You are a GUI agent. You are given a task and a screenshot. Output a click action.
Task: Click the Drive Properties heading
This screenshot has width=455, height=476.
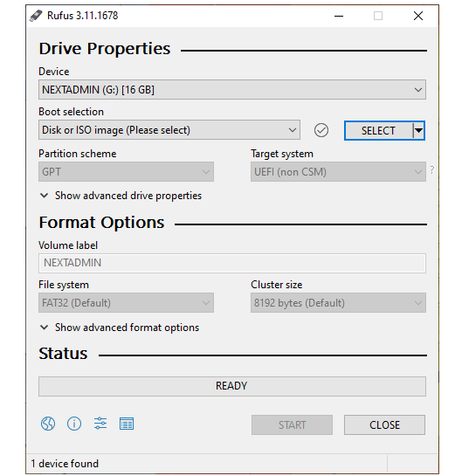point(105,49)
